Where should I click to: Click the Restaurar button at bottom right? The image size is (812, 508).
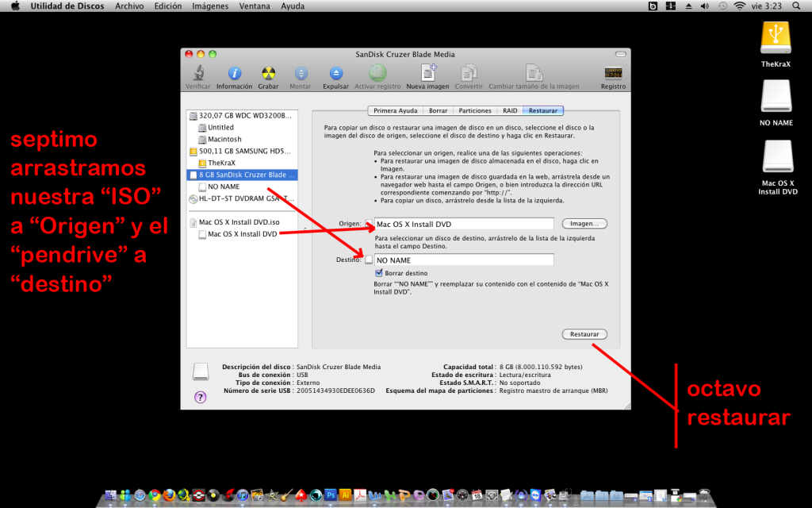pyautogui.click(x=584, y=334)
